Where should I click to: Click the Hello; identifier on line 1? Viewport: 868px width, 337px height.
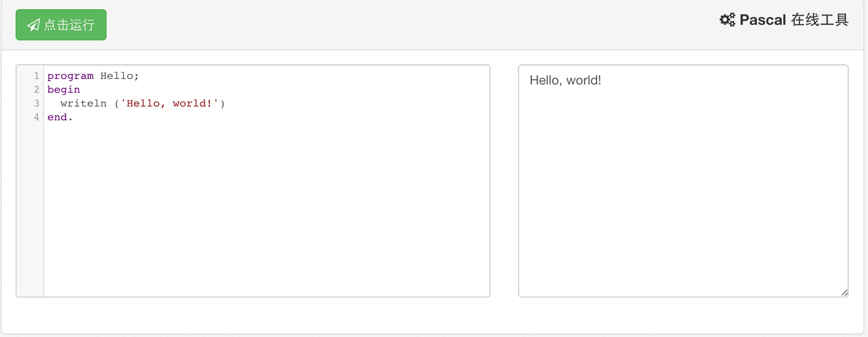119,76
